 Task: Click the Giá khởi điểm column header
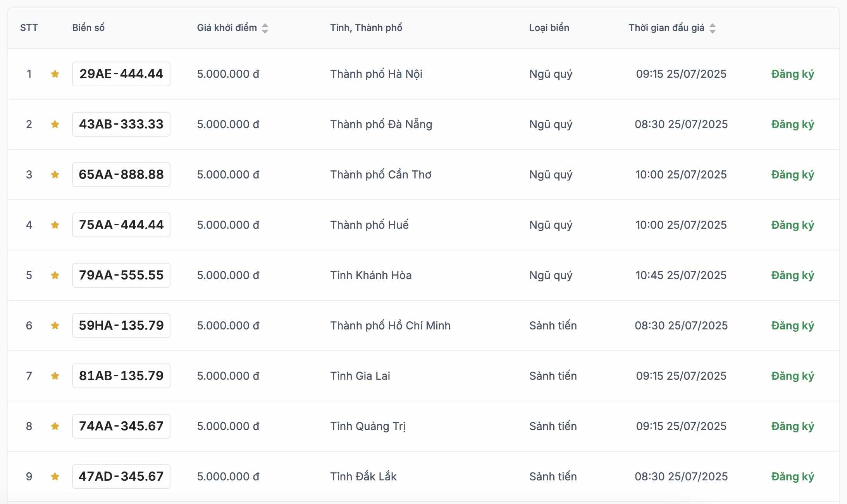[x=227, y=28]
